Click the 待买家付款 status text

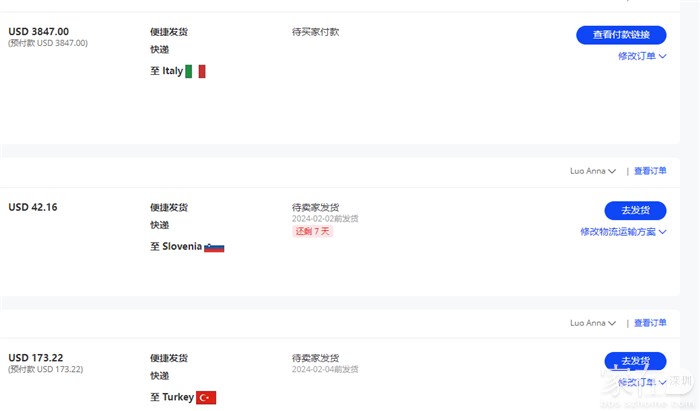click(x=316, y=32)
